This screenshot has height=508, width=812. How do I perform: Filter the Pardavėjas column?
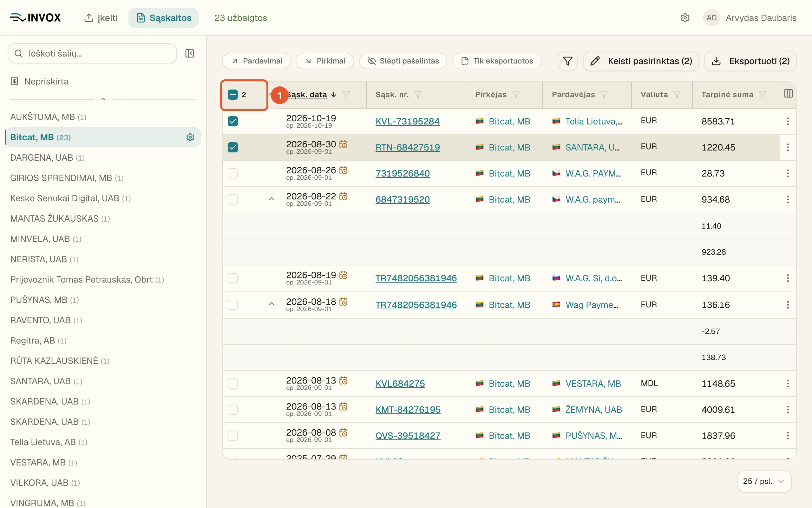pyautogui.click(x=604, y=95)
